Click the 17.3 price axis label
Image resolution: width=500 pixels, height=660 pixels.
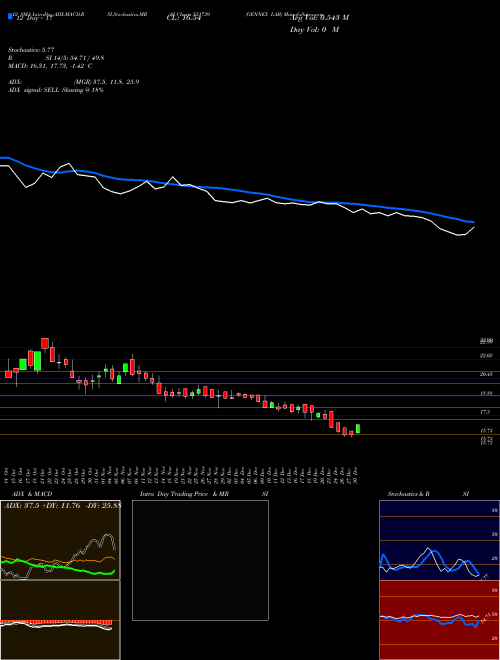tap(485, 412)
